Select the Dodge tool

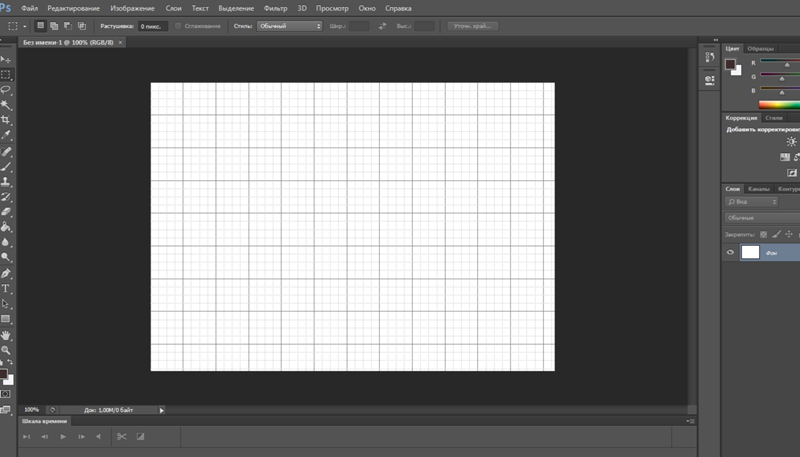coord(6,257)
